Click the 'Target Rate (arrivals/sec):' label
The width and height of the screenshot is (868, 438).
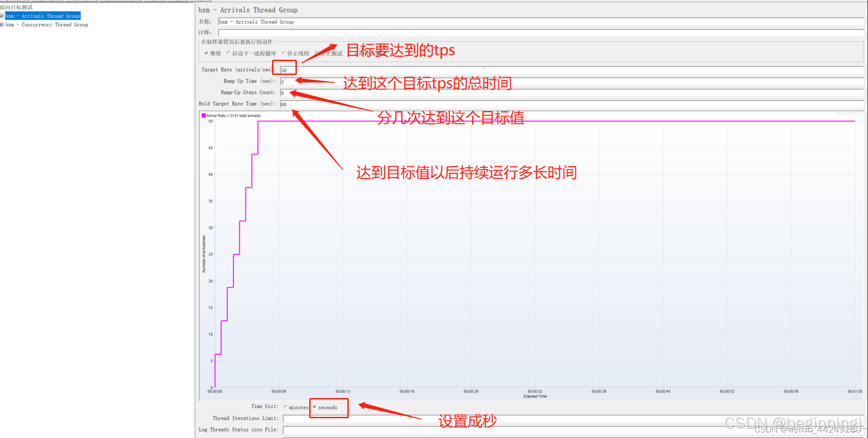pyautogui.click(x=238, y=70)
